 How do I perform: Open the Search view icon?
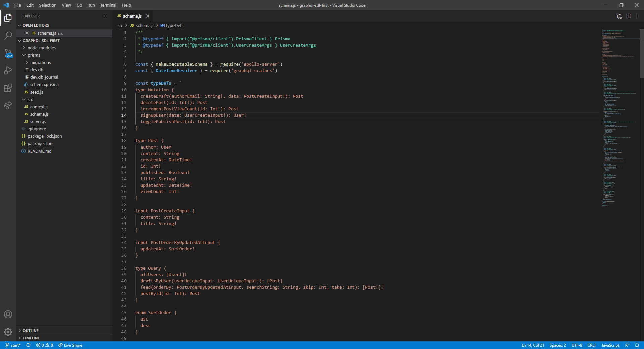(x=8, y=35)
